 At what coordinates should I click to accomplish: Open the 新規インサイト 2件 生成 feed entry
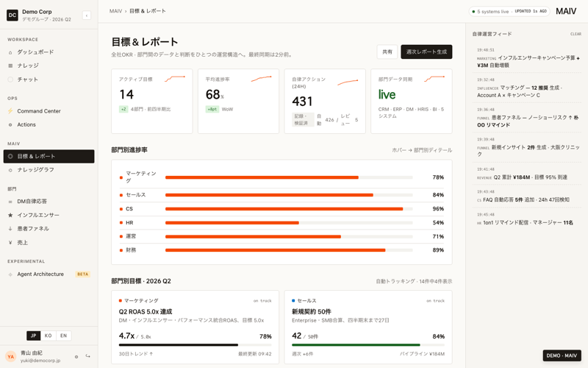tap(528, 147)
